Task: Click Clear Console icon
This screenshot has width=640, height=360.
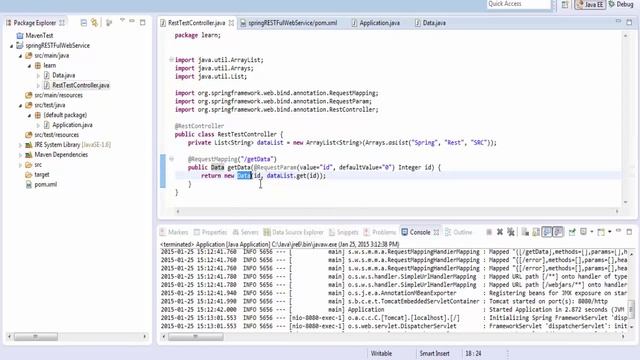Action: tap(525, 232)
